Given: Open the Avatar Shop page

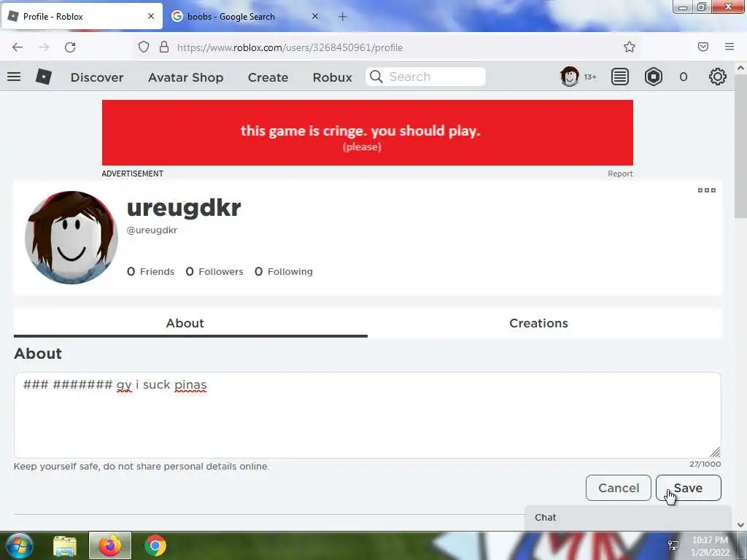Looking at the screenshot, I should pyautogui.click(x=186, y=77).
